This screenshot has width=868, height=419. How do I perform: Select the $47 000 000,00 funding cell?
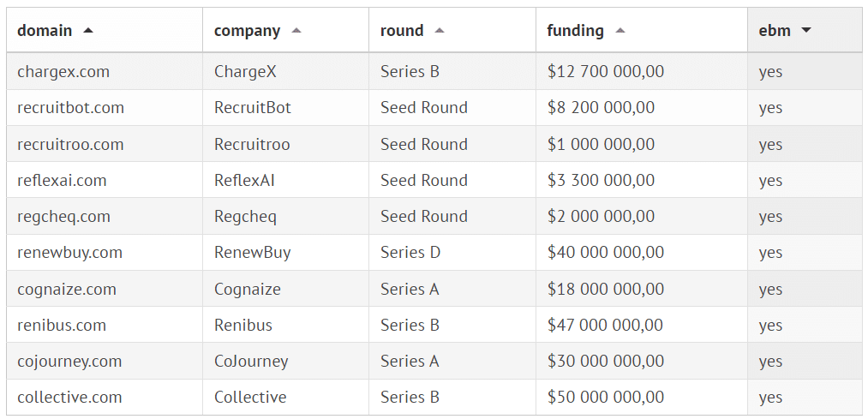coord(605,325)
